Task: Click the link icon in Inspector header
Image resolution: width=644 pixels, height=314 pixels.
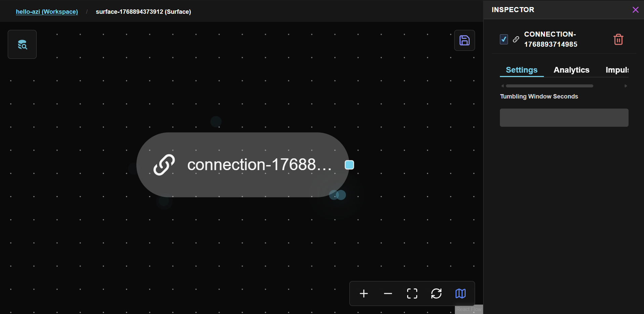Action: [x=516, y=39]
